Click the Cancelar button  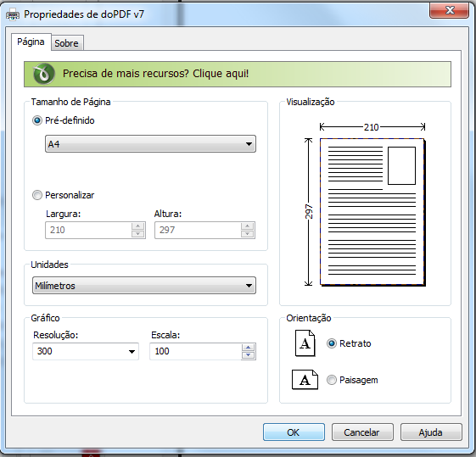362,432
